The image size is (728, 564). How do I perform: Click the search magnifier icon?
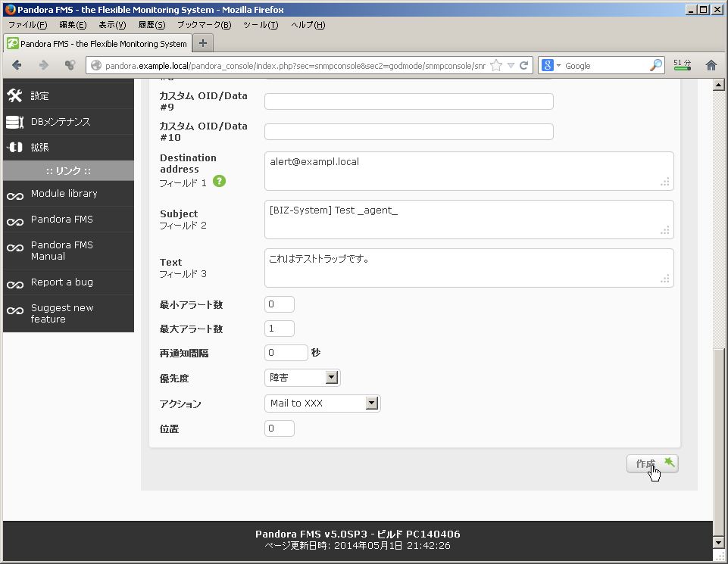coord(655,65)
